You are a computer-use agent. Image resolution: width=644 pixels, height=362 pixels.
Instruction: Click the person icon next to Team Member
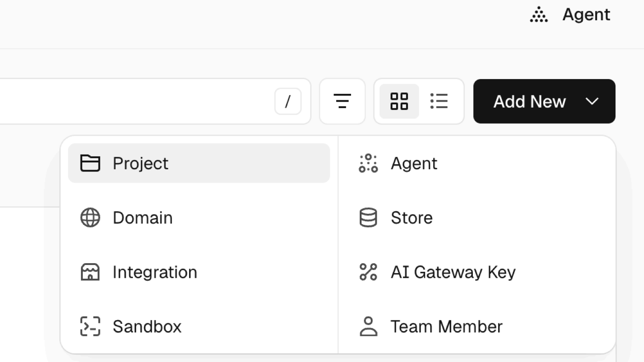click(368, 326)
